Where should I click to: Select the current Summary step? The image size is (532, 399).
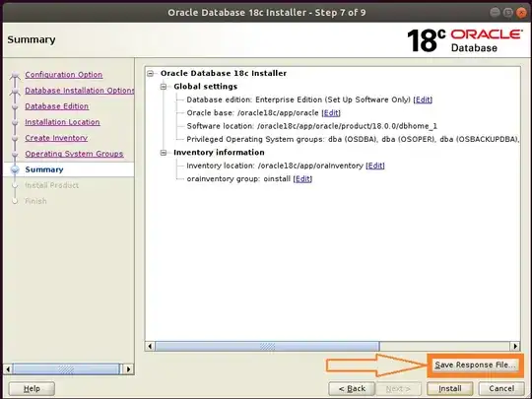44,169
